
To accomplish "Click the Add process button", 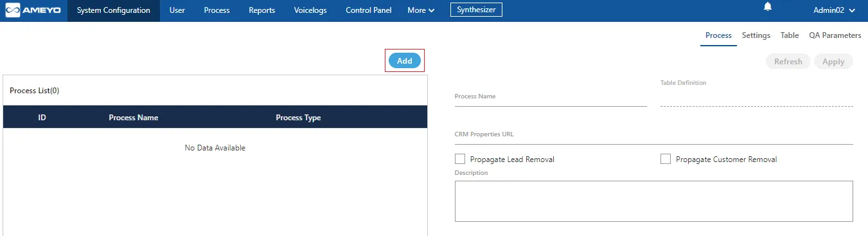I will 405,60.
